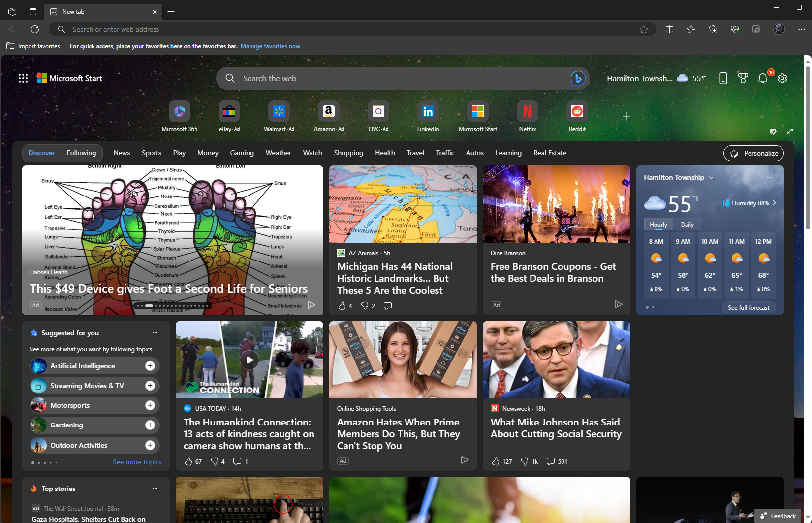Screen dimensions: 812x523
Task: Dislike the Humankind Connection article
Action: [214, 461]
